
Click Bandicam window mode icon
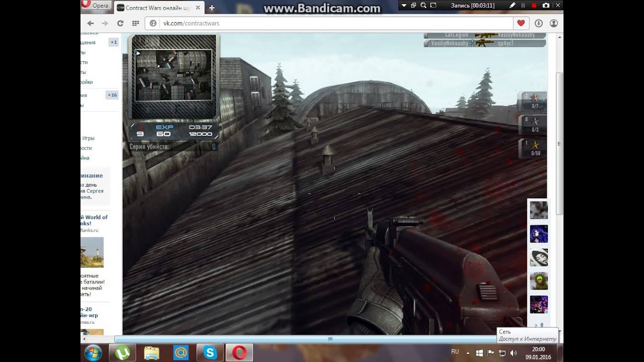(x=414, y=6)
